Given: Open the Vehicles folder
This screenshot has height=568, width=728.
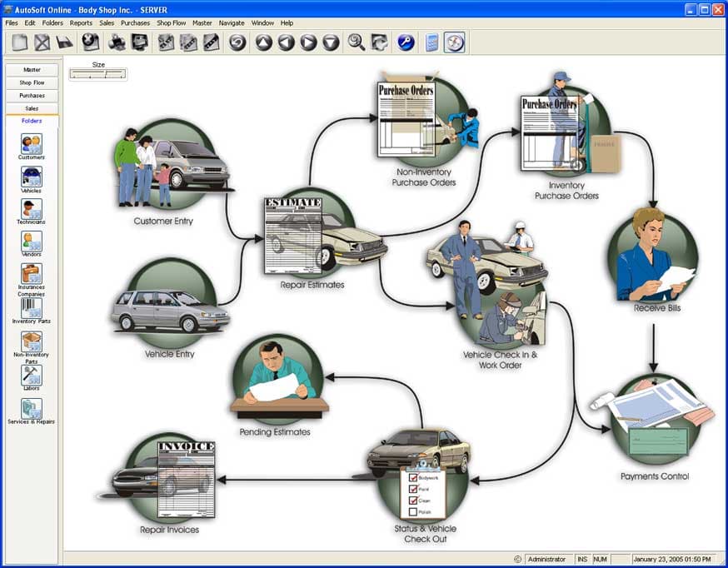Looking at the screenshot, I should (x=31, y=177).
